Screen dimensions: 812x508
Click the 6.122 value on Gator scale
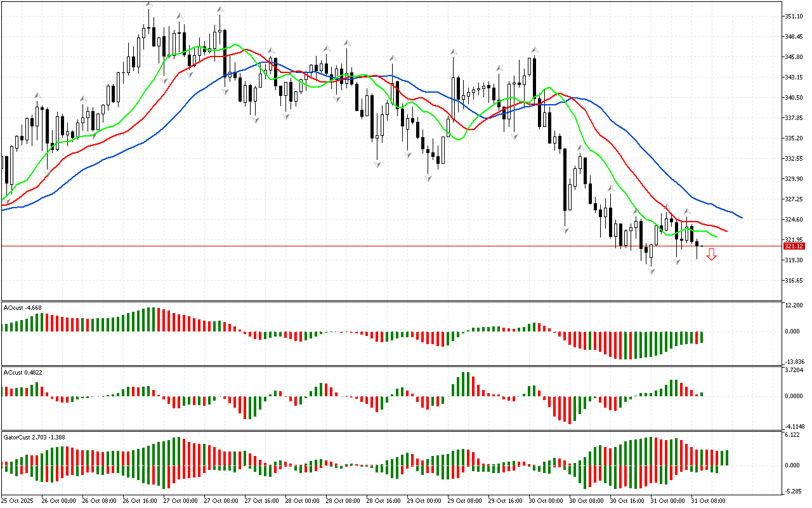(x=792, y=435)
